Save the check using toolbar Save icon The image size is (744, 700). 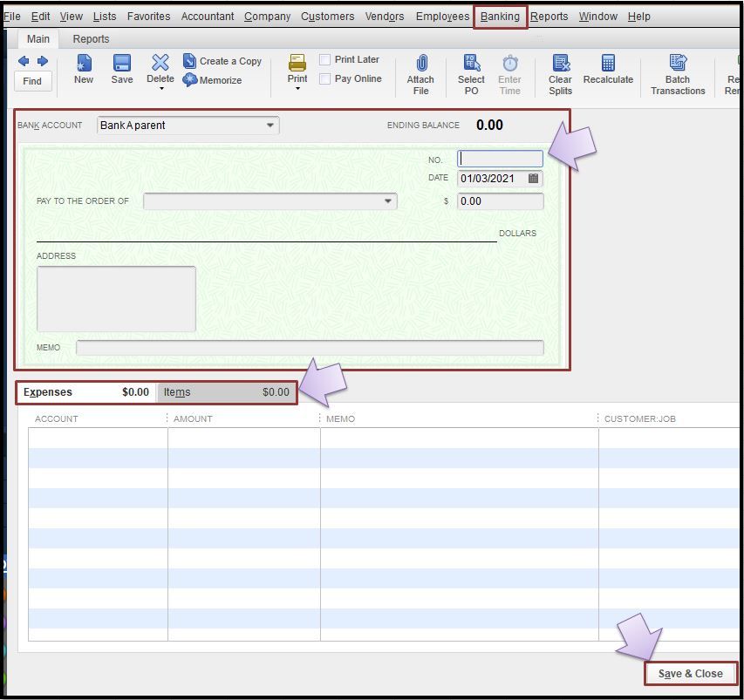tap(122, 69)
